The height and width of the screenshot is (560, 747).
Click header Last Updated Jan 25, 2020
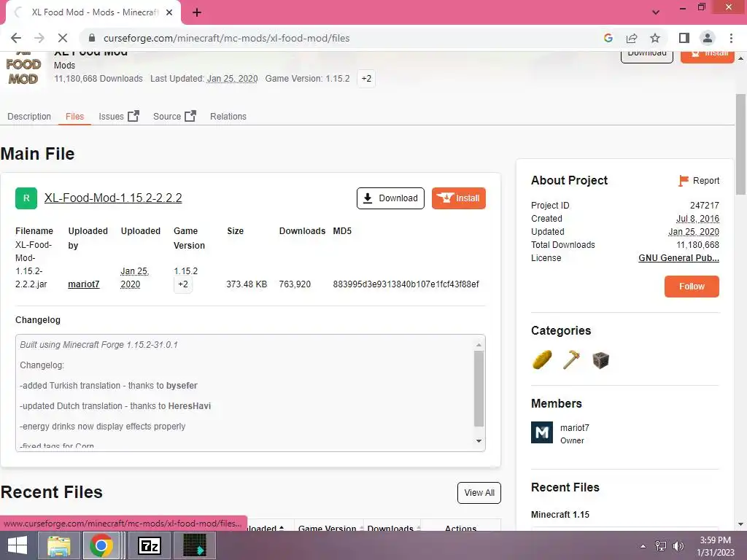tap(232, 79)
